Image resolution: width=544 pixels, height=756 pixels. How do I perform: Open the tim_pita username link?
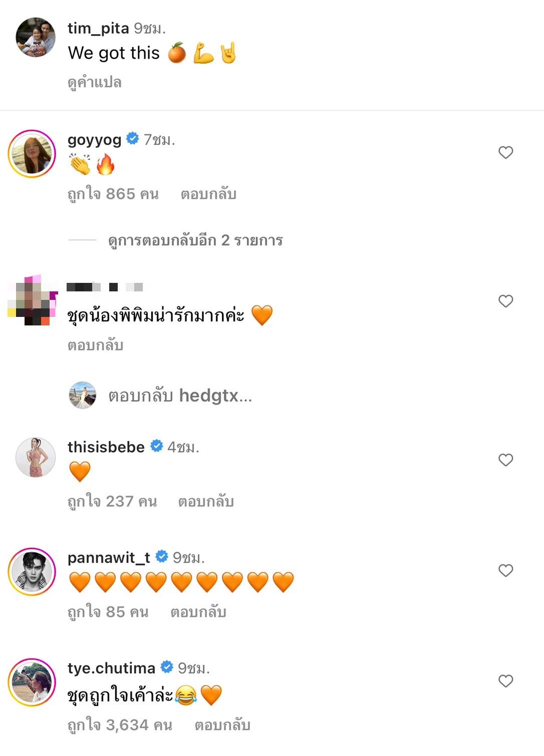click(98, 28)
